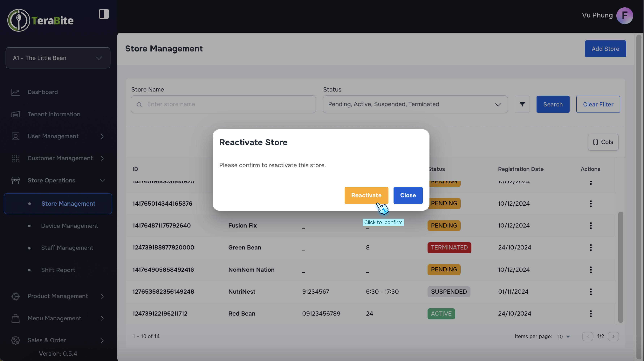Open the Status filter dropdown
The width and height of the screenshot is (644, 361).
(x=415, y=104)
